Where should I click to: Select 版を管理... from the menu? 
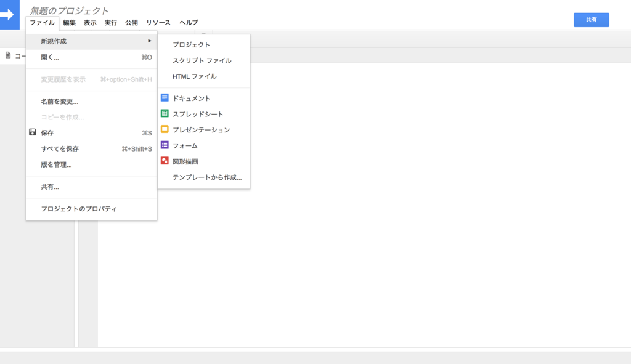(55, 164)
